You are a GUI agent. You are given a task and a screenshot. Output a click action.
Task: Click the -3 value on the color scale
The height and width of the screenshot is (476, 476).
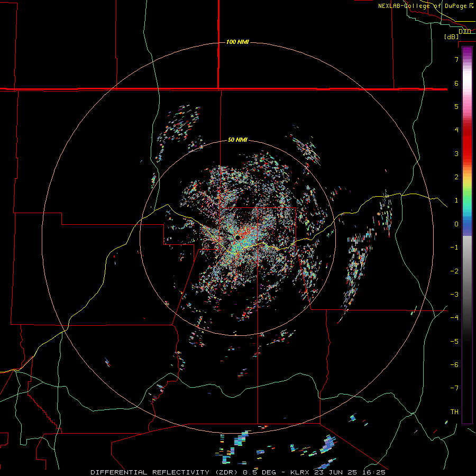click(454, 295)
